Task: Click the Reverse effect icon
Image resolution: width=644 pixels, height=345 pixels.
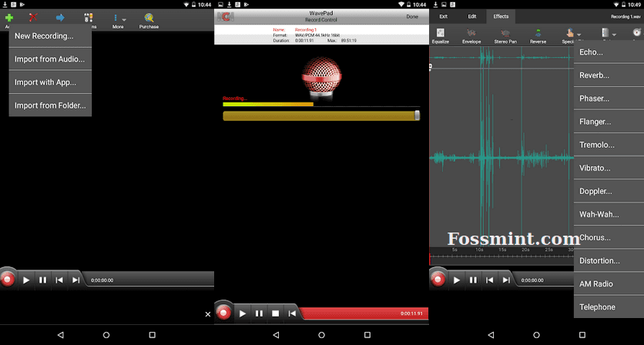Action: [x=538, y=35]
